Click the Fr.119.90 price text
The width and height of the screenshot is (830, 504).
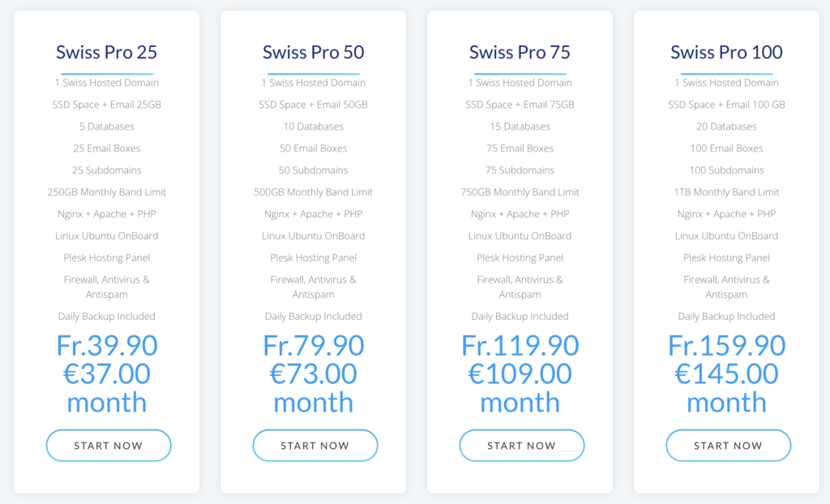(x=520, y=345)
